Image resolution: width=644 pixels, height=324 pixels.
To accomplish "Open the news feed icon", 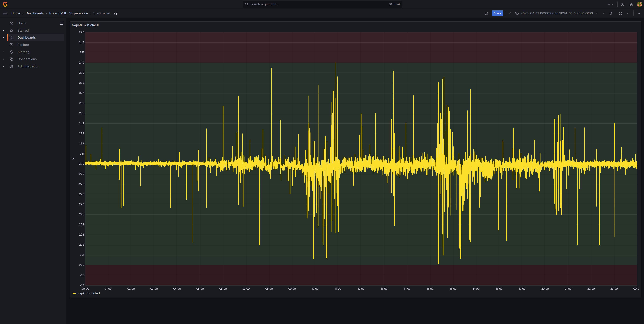I will (x=631, y=4).
